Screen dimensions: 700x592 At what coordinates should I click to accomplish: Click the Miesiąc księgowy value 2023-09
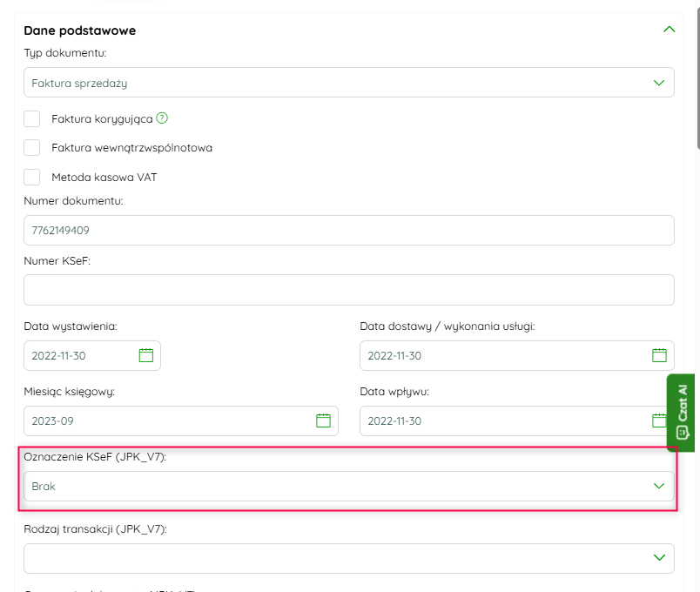point(51,421)
